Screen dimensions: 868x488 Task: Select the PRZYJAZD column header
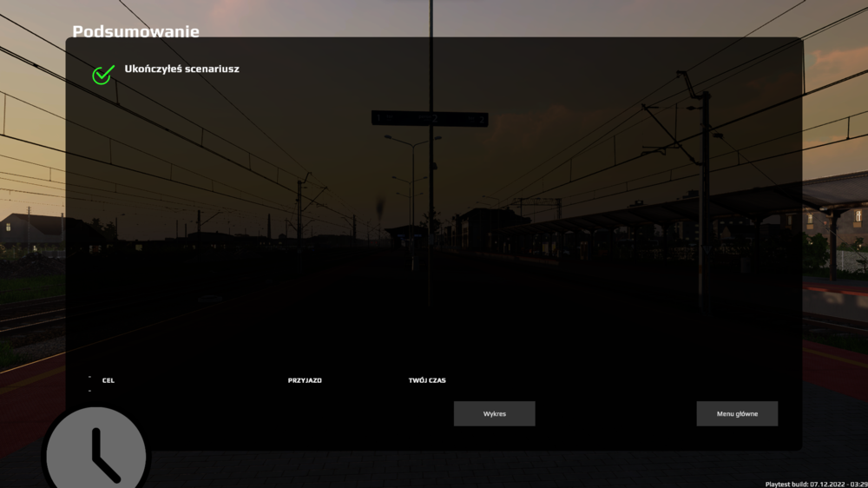pos(305,380)
